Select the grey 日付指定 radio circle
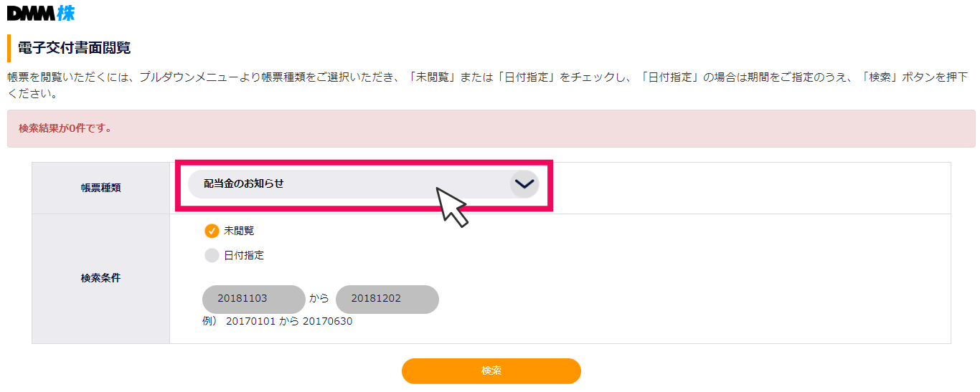The image size is (980, 392). tap(212, 255)
